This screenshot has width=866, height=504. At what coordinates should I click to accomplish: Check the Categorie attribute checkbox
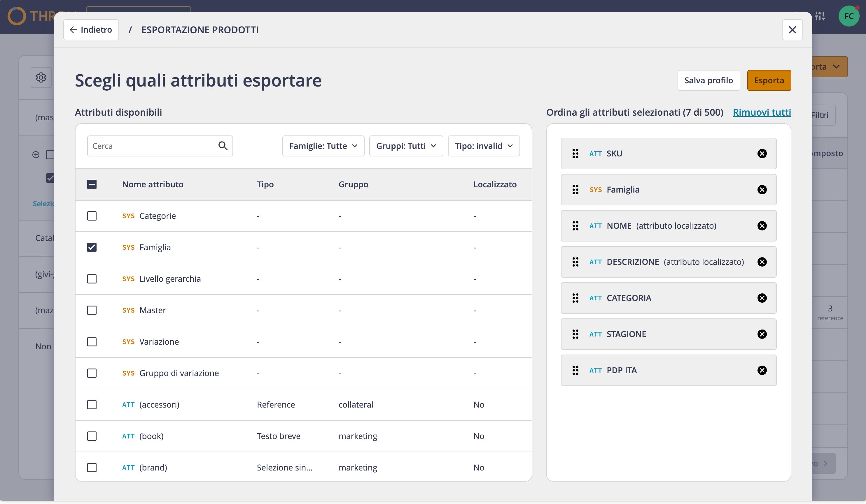92,216
